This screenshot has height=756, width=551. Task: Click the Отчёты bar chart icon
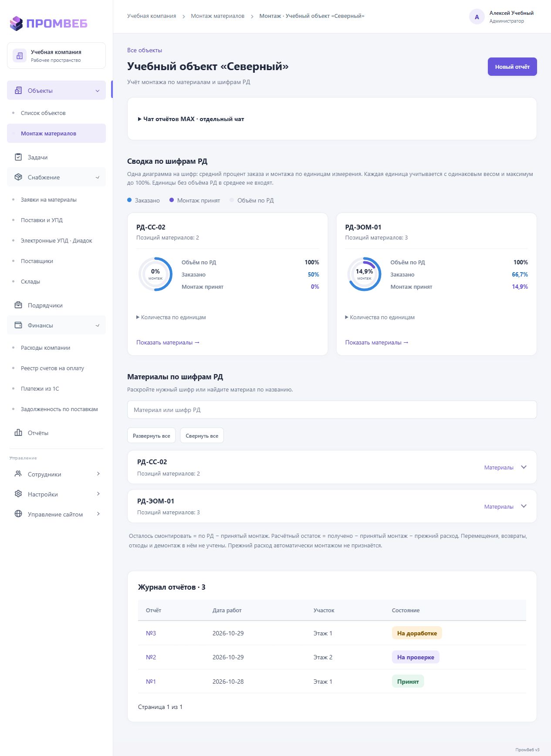coord(18,433)
